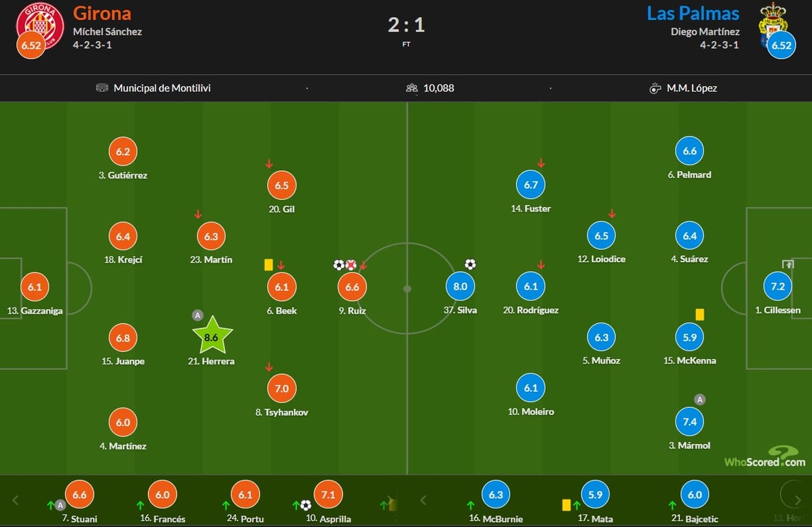812x527 pixels.
Task: Select substitute Asprilla's 7.1 rating badge
Action: (327, 495)
